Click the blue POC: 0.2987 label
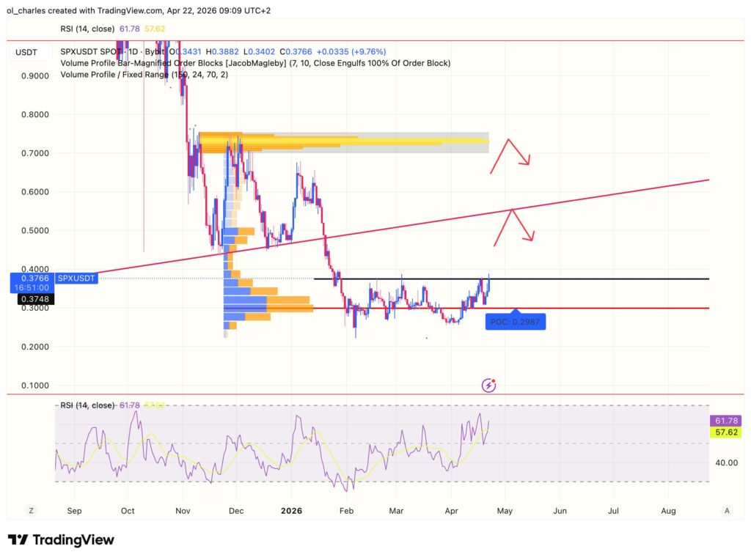 (516, 321)
